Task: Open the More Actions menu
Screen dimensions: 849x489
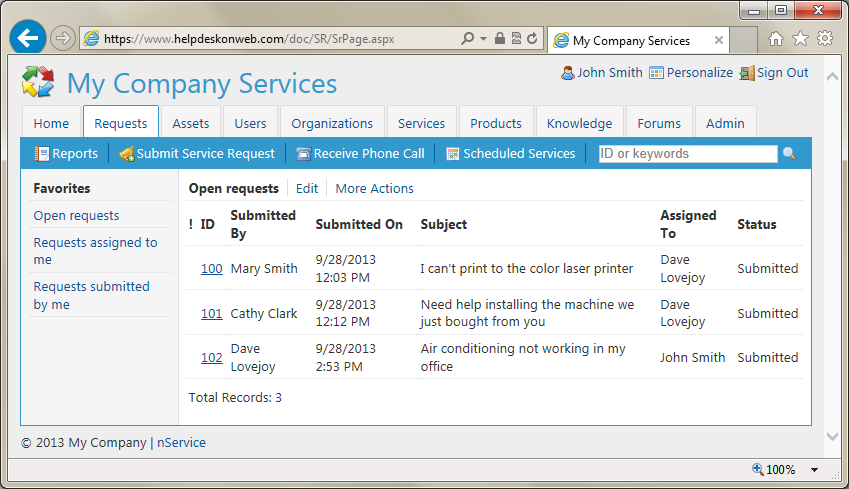Action: 374,188
